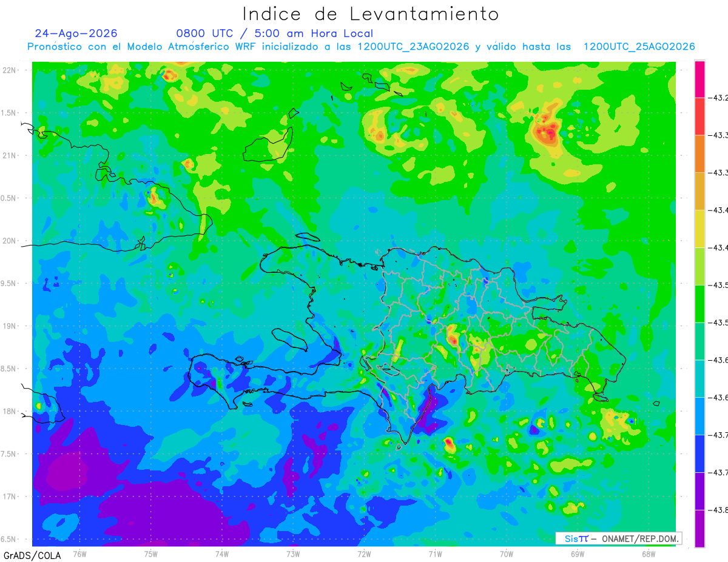Click the '17N' latitude label
The width and height of the screenshot is (728, 562).
9,497
